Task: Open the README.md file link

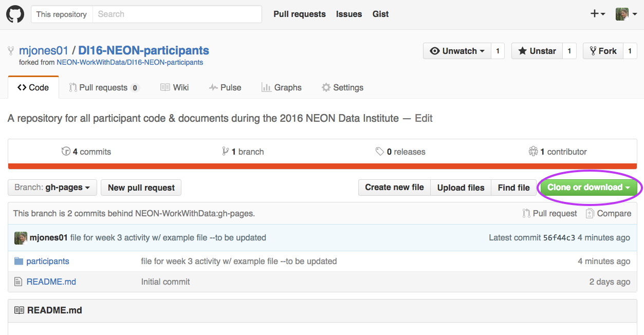Action: 51,282
